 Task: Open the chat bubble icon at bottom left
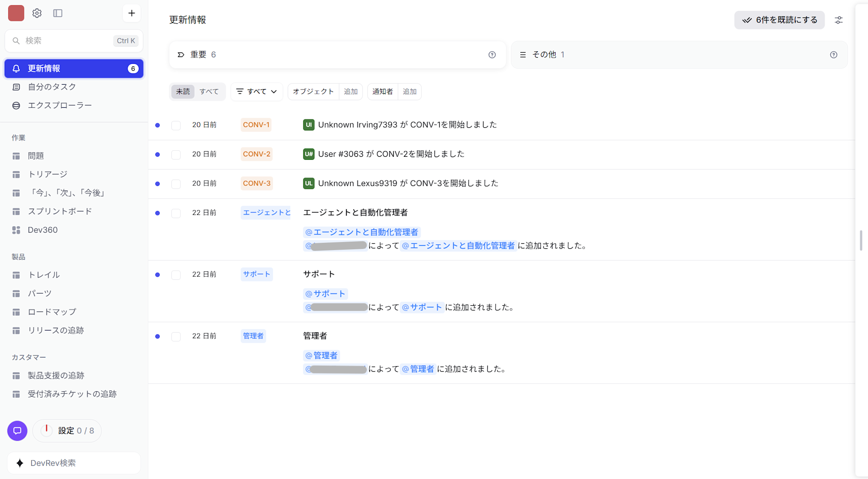[x=17, y=431]
